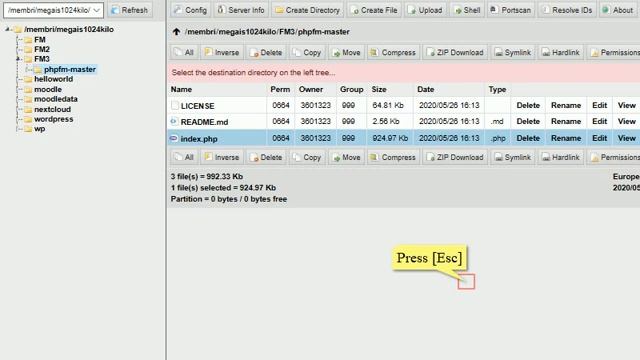The width and height of the screenshot is (640, 360).
Task: Click Copy in lower action bar
Action: tap(307, 157)
